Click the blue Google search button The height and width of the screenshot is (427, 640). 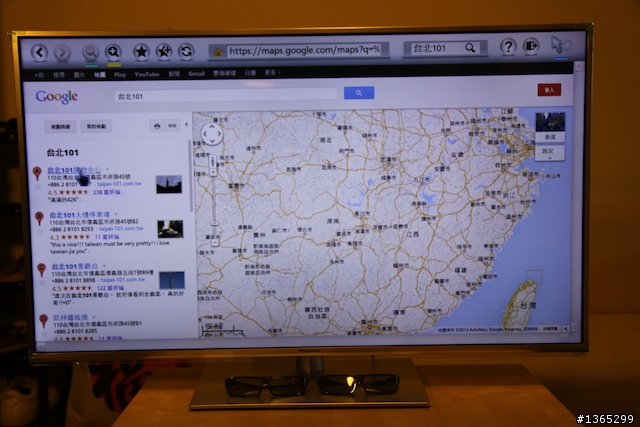pyautogui.click(x=359, y=93)
